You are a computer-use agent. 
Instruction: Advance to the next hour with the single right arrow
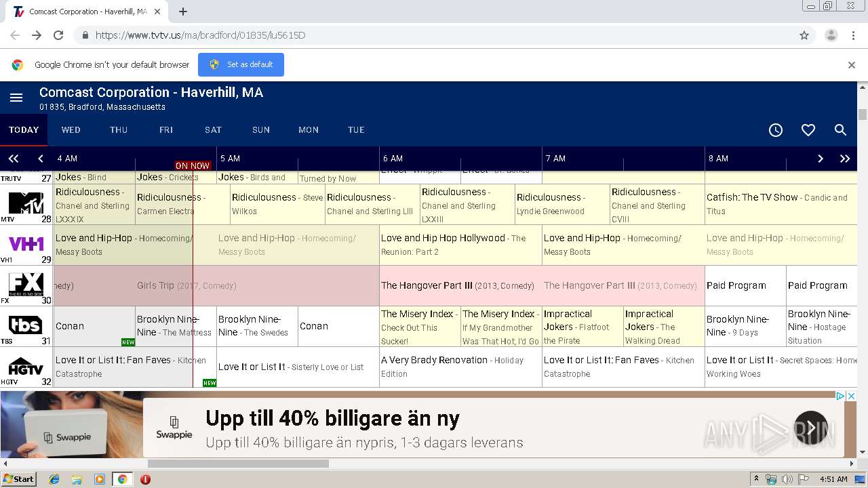coord(820,159)
